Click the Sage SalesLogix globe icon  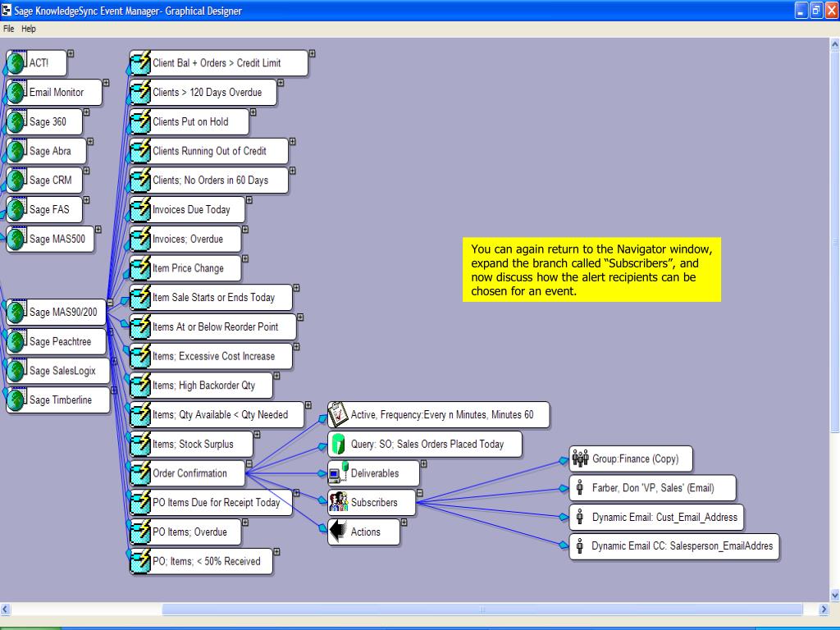[x=16, y=371]
